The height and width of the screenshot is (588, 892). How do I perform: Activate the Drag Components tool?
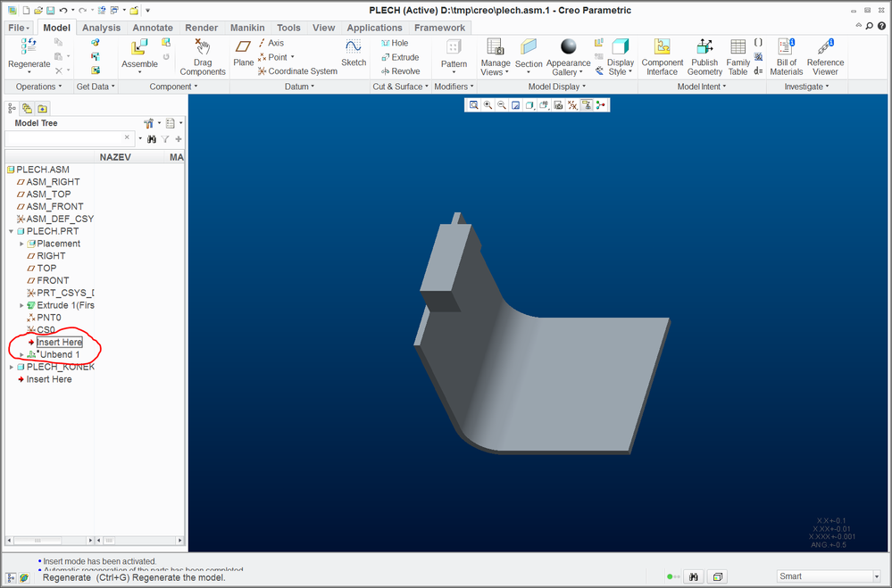[x=203, y=52]
